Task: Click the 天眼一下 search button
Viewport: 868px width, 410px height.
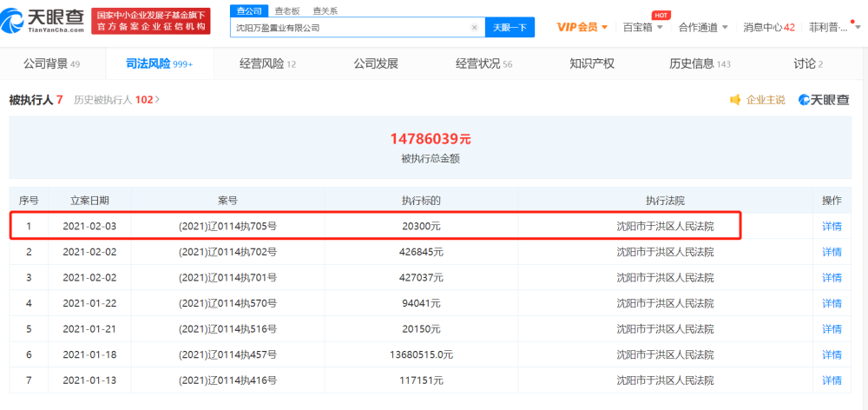Action: (510, 27)
